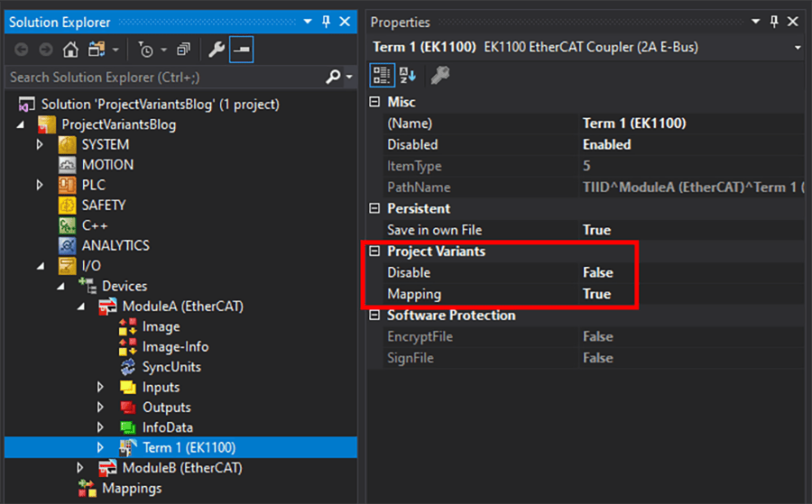This screenshot has width=812, height=504.
Task: Expand the ModuleB (EtherCAT) node
Action: tap(80, 468)
